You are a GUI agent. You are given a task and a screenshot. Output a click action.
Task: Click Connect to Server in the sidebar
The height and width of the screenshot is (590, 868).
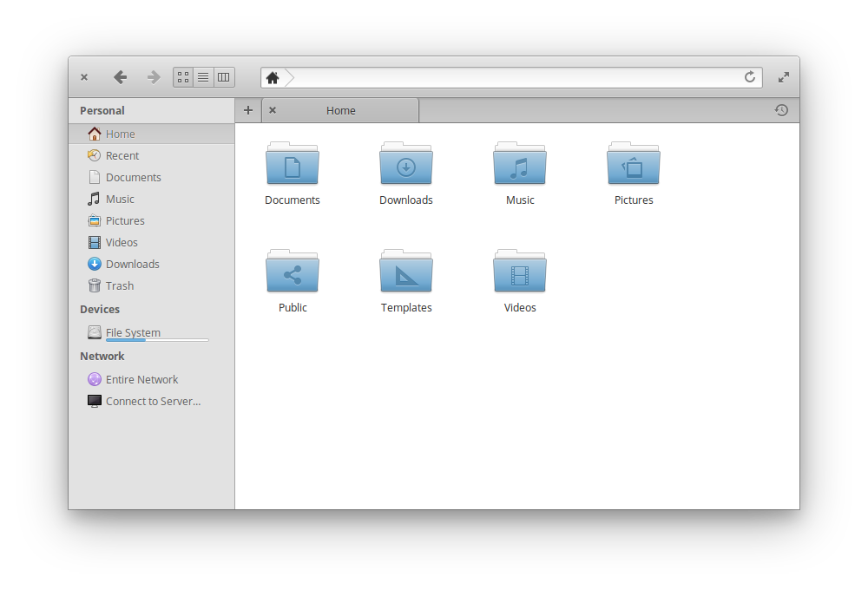(x=153, y=401)
